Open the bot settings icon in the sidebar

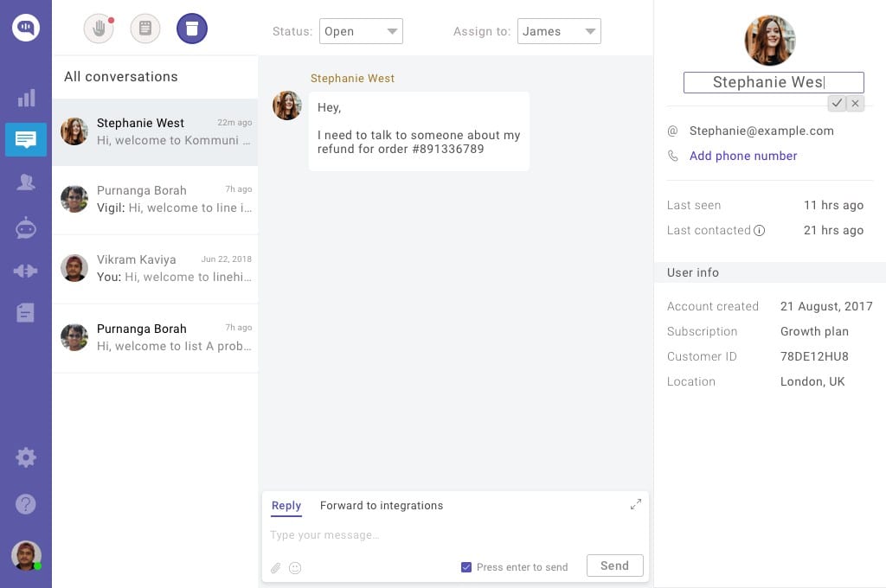(x=26, y=227)
